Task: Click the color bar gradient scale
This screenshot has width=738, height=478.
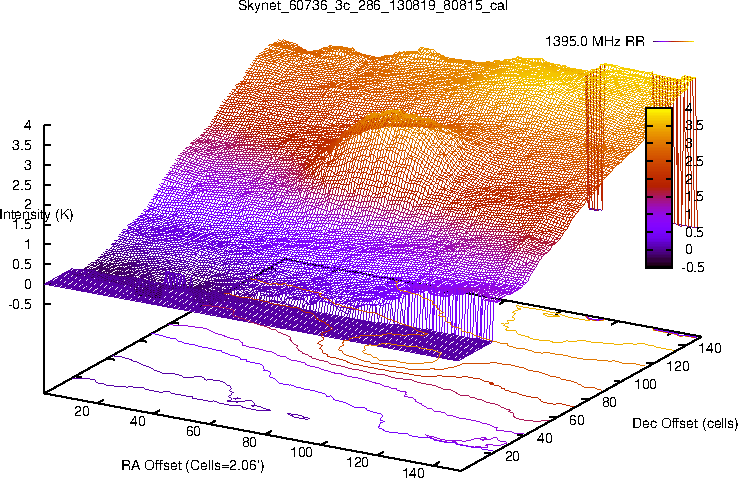Action: 659,188
